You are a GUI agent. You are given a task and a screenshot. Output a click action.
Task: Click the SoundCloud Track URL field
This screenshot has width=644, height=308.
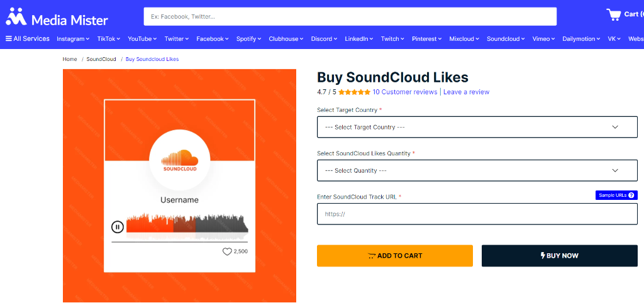click(477, 214)
